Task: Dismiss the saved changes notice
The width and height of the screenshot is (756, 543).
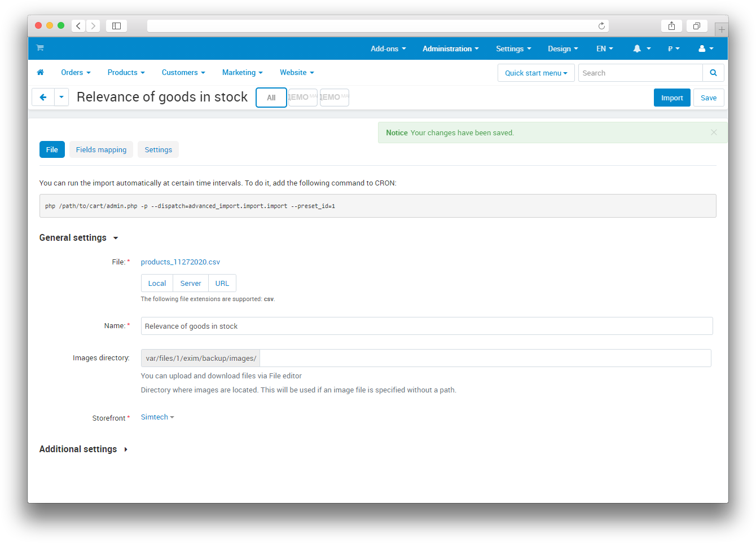Action: coord(714,133)
